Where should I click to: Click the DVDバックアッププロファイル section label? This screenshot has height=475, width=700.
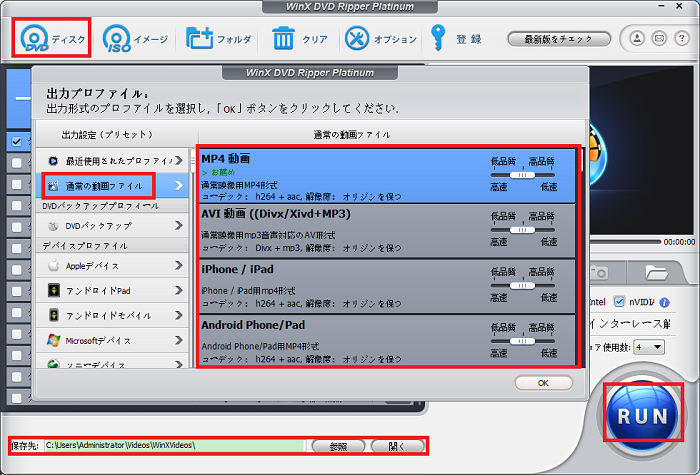point(100,206)
